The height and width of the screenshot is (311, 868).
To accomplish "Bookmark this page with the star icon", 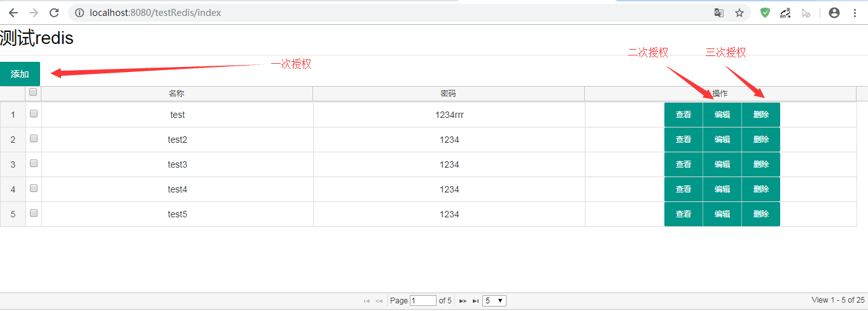I will (x=739, y=13).
